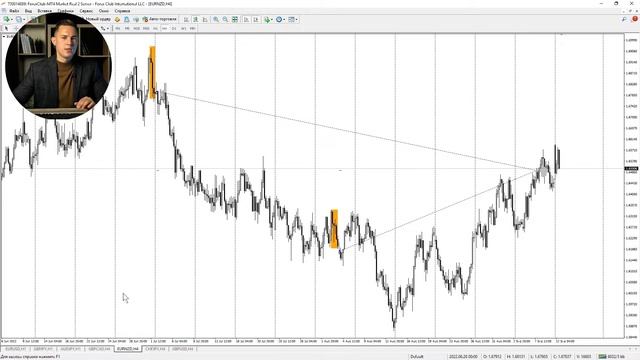640x360 pixels.
Task: Expand the Indicators dropdown arrow
Action: tap(272, 19)
